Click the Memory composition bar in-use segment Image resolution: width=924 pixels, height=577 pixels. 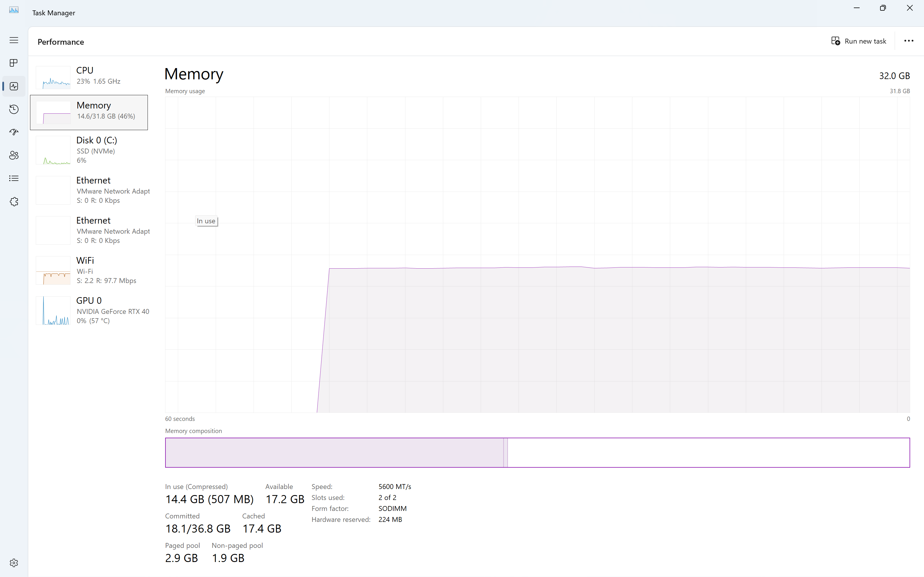pos(334,453)
